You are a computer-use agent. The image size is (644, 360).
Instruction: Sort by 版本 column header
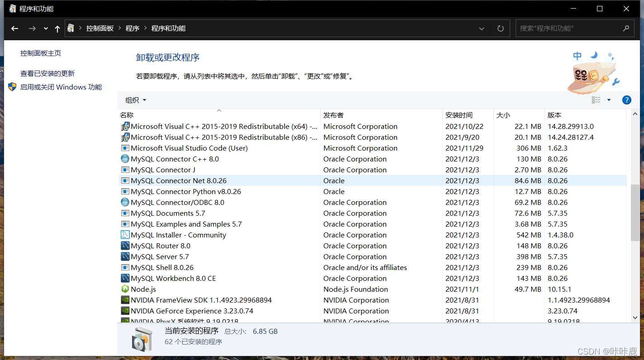[x=585, y=115]
